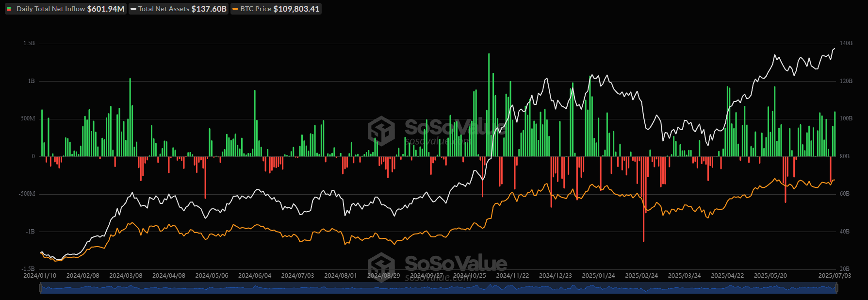The height and width of the screenshot is (300, 868).
Task: Click the white Total Net Assets legend marker
Action: click(133, 9)
